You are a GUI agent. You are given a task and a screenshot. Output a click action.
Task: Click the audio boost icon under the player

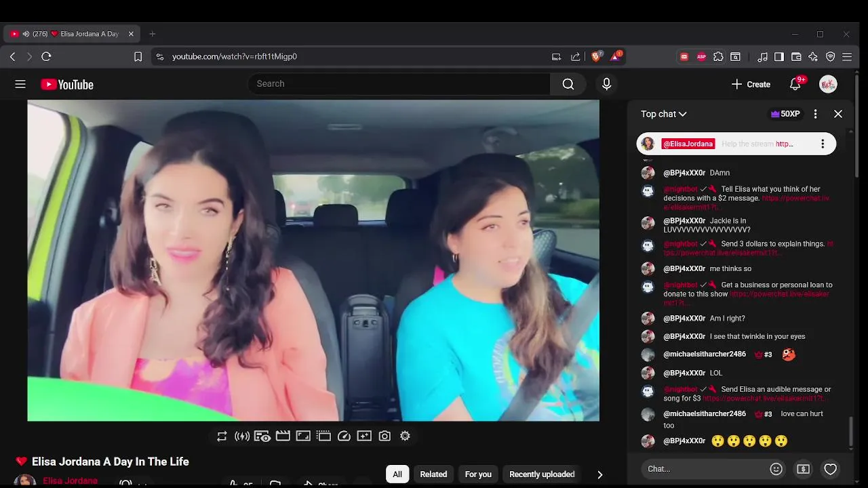[x=242, y=436]
